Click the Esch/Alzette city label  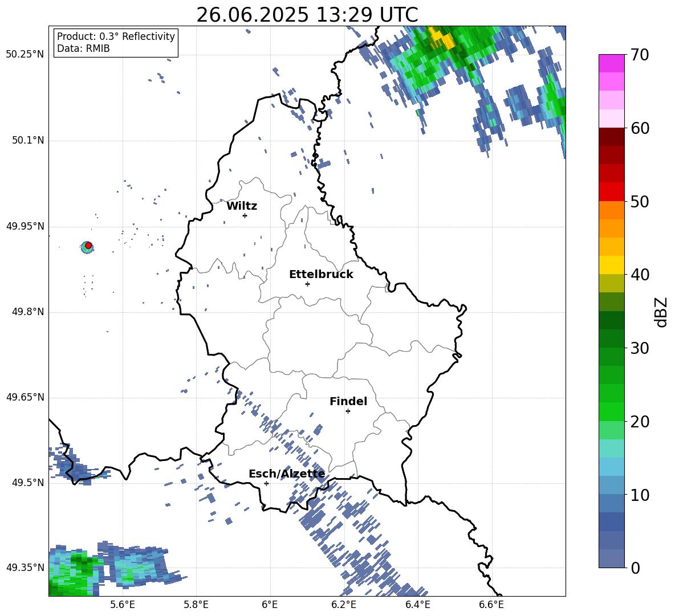287,474
